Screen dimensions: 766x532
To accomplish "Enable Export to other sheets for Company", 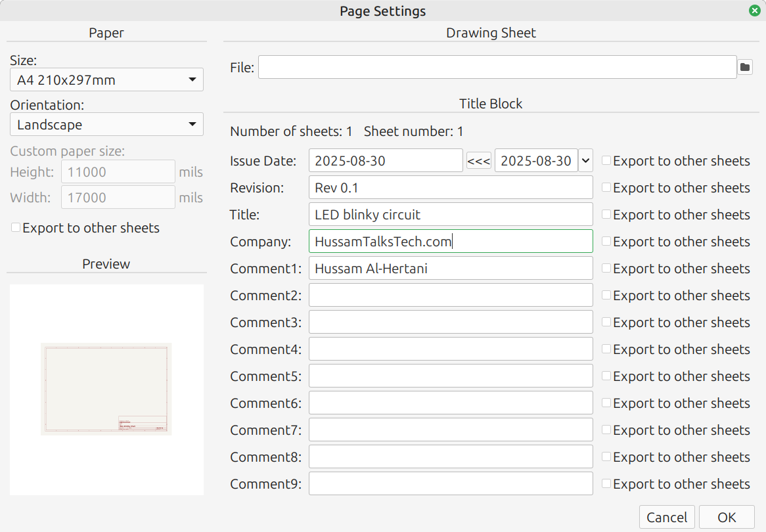I will [606, 242].
